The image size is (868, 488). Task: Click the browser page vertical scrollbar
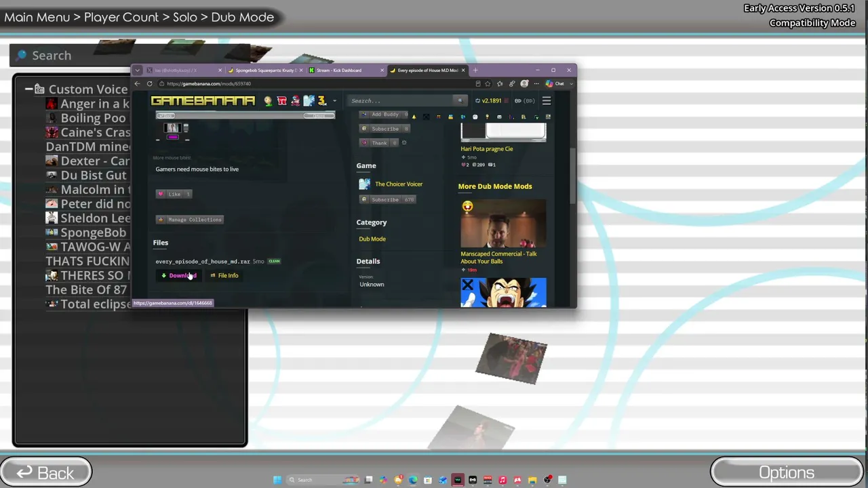pos(573,175)
